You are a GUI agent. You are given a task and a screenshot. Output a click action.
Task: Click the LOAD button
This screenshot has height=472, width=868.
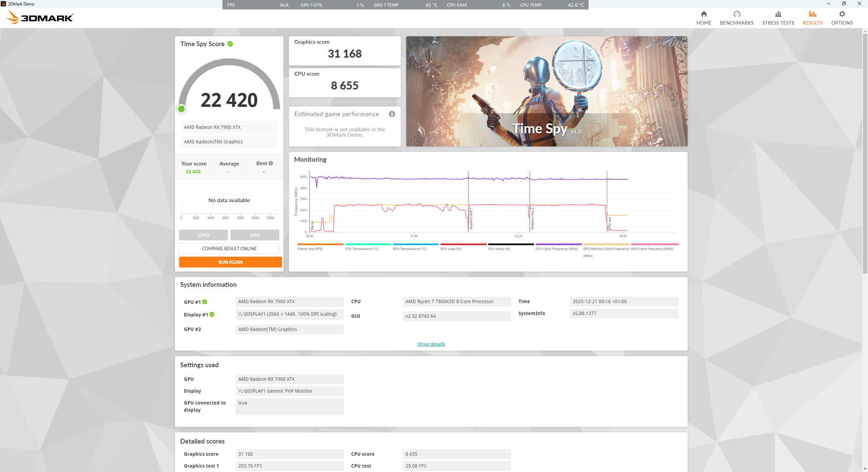203,235
